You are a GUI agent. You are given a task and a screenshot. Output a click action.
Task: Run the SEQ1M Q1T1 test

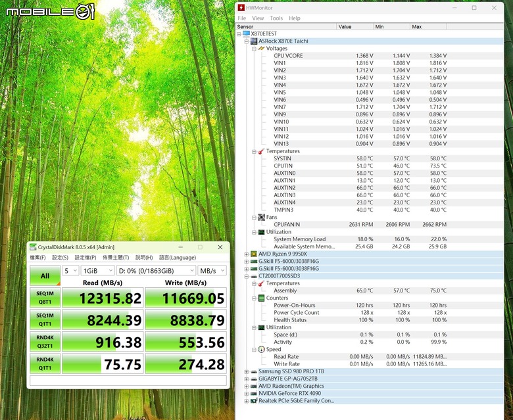click(x=45, y=319)
